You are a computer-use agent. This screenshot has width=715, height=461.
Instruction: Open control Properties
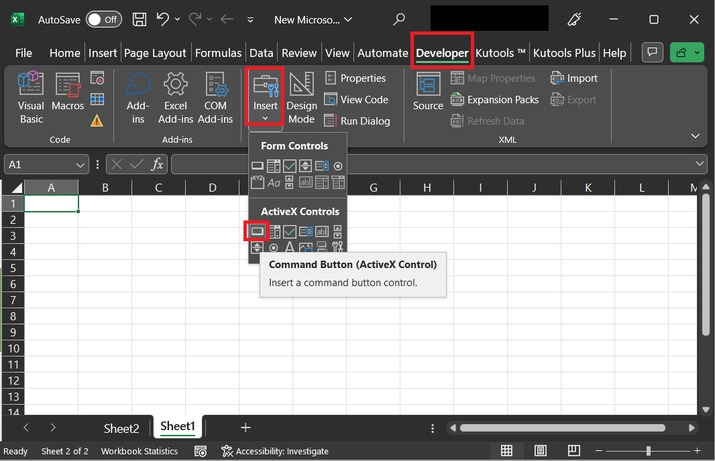(x=356, y=78)
